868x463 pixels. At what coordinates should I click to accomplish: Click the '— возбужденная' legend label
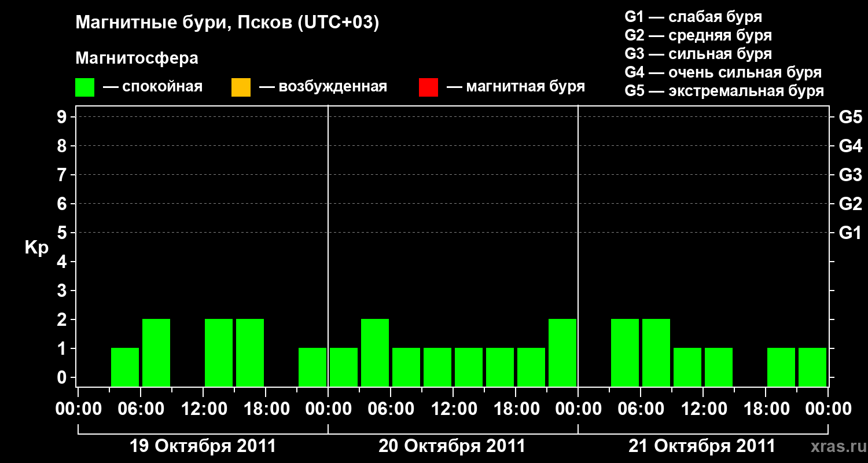(x=323, y=87)
